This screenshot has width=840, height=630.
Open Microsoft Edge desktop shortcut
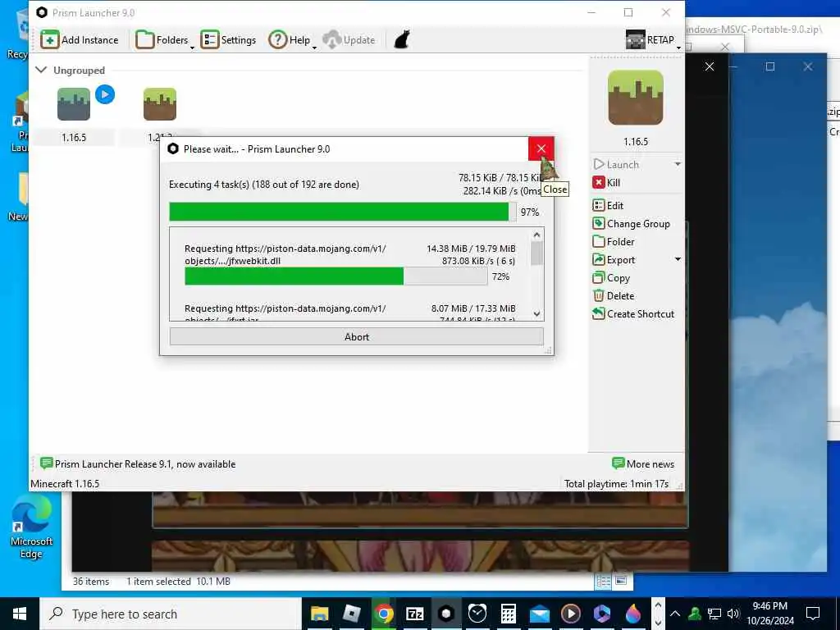click(31, 528)
